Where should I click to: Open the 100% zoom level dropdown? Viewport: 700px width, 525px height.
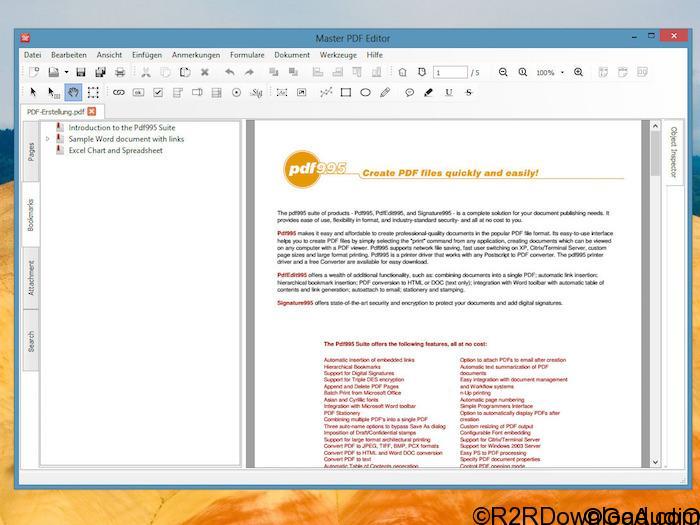click(x=562, y=72)
